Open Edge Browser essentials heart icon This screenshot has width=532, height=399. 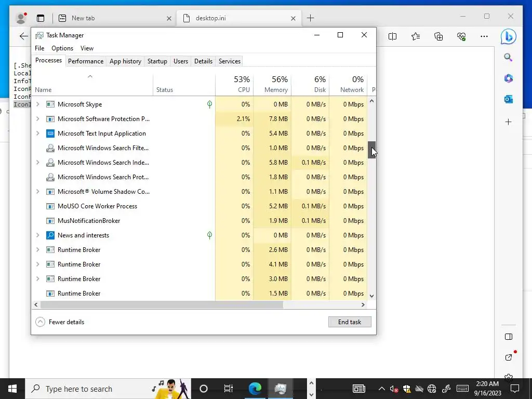pyautogui.click(x=461, y=36)
